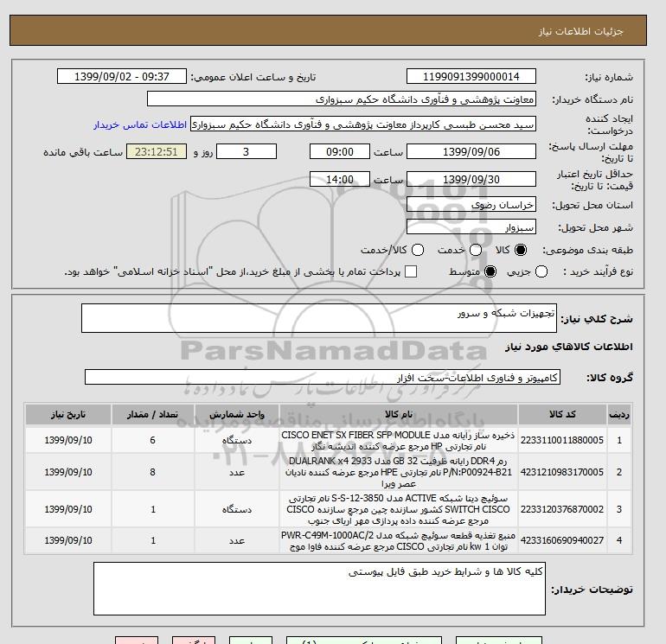666x644 pixels.
Task: Click the شماره نیاز field 1199091399000014
Action: click(471, 77)
